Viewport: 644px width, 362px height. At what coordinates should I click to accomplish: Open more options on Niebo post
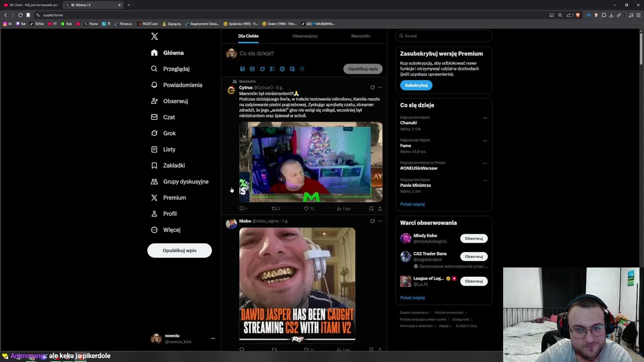(380, 221)
